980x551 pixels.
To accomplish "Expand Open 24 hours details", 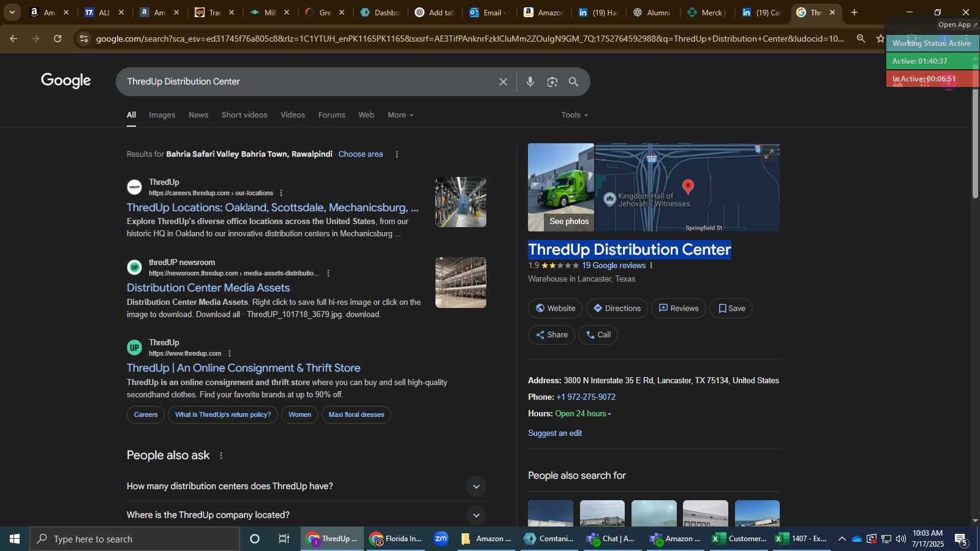I will pyautogui.click(x=583, y=414).
